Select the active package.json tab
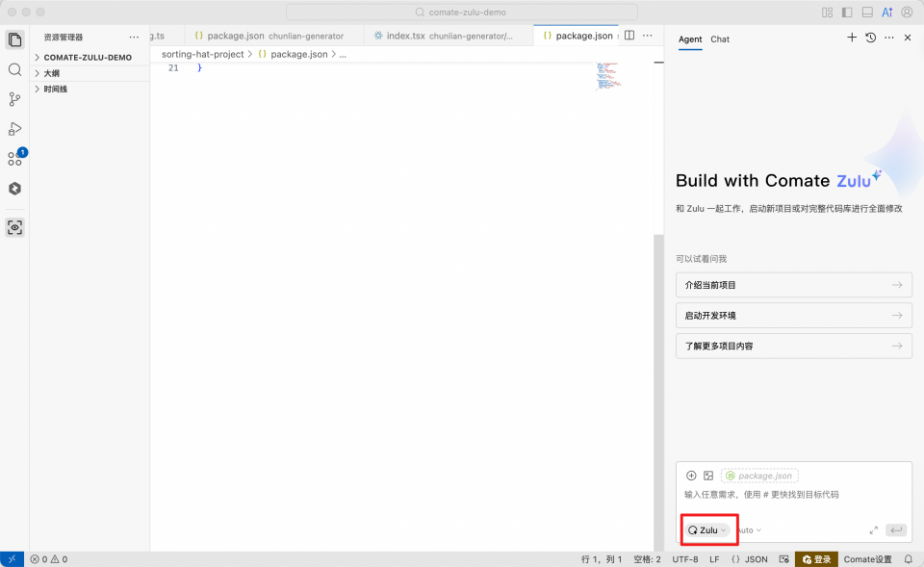This screenshot has height=567, width=924. click(577, 36)
